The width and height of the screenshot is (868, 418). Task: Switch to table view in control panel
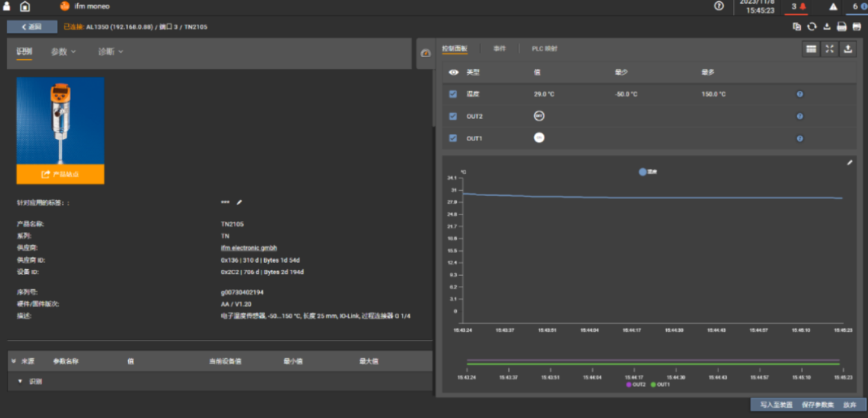tap(811, 49)
